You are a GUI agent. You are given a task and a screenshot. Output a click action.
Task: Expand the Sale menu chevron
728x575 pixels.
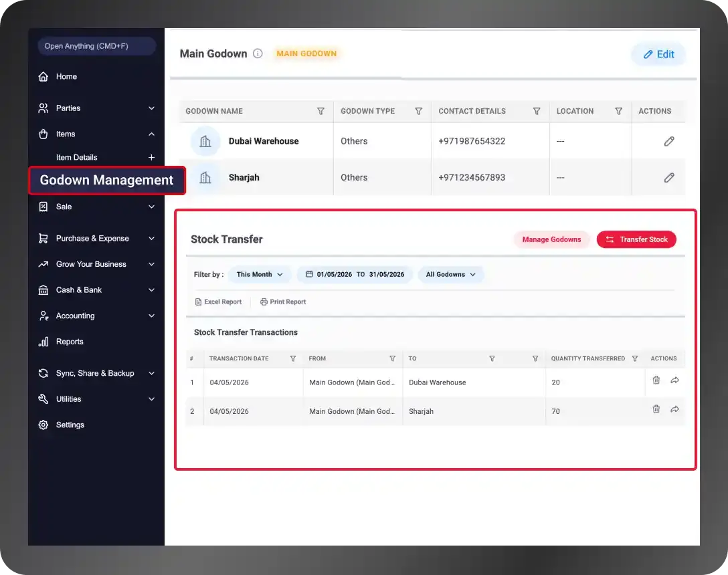(x=151, y=207)
